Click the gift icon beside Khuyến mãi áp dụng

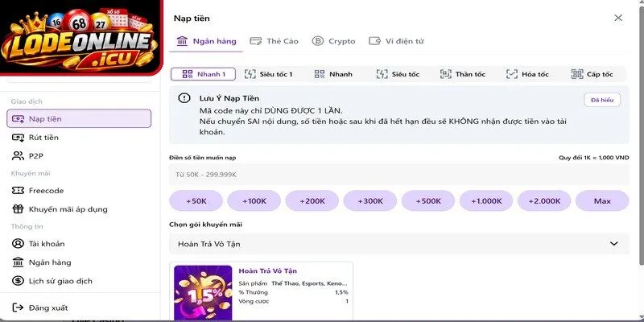18,209
